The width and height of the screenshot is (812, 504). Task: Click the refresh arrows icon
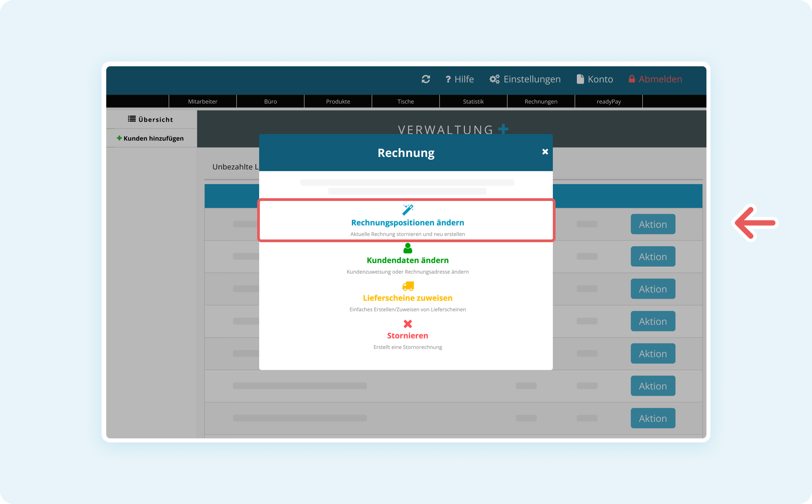click(426, 79)
